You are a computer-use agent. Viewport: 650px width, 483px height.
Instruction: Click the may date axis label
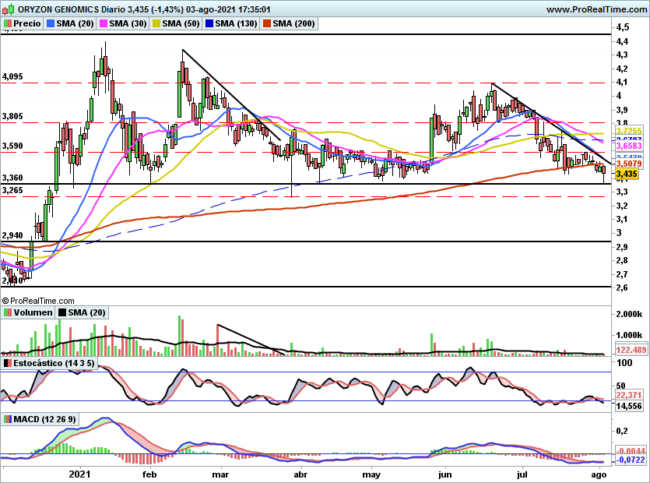371,474
